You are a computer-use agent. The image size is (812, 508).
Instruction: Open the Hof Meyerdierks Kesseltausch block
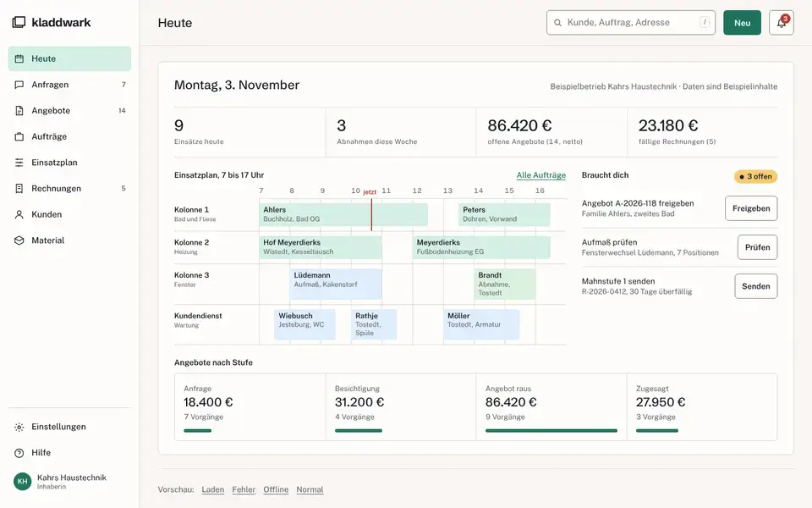(321, 247)
